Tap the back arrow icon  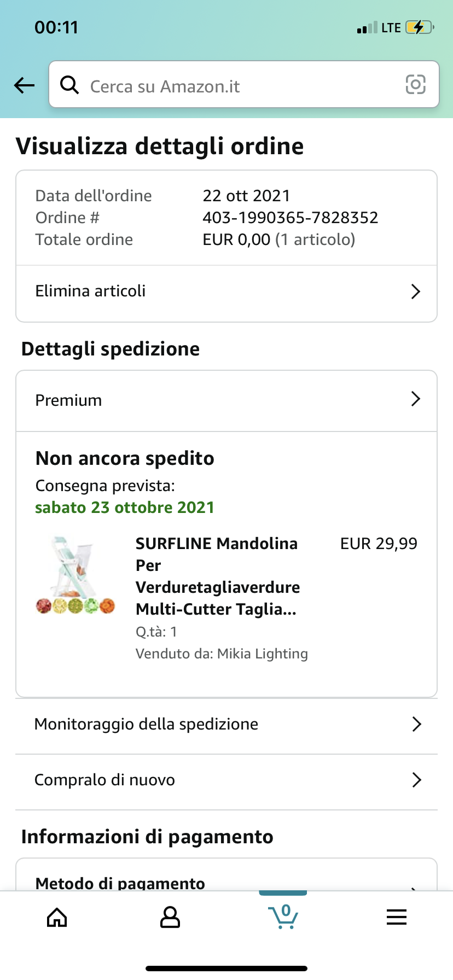tap(24, 85)
